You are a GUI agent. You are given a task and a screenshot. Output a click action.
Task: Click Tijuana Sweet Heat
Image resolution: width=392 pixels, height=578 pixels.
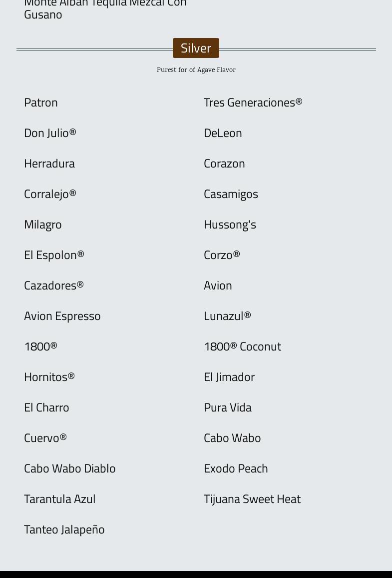[252, 499]
